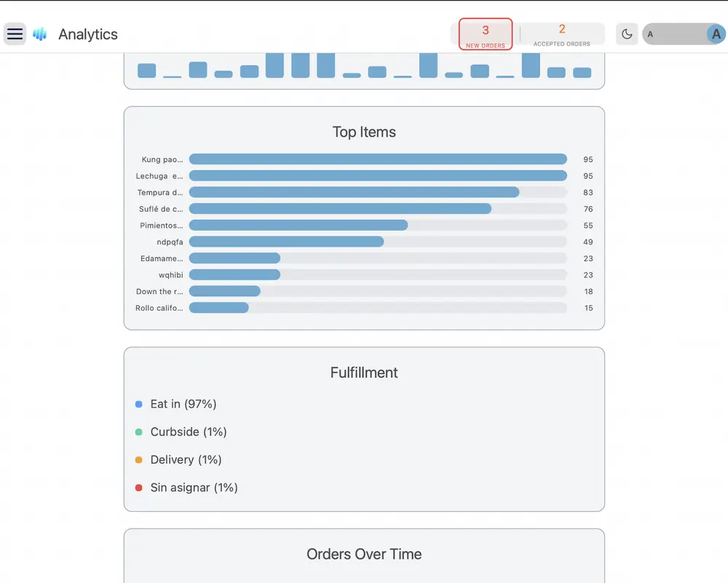
Task: Click the value 76 in Top Items
Action: point(588,209)
